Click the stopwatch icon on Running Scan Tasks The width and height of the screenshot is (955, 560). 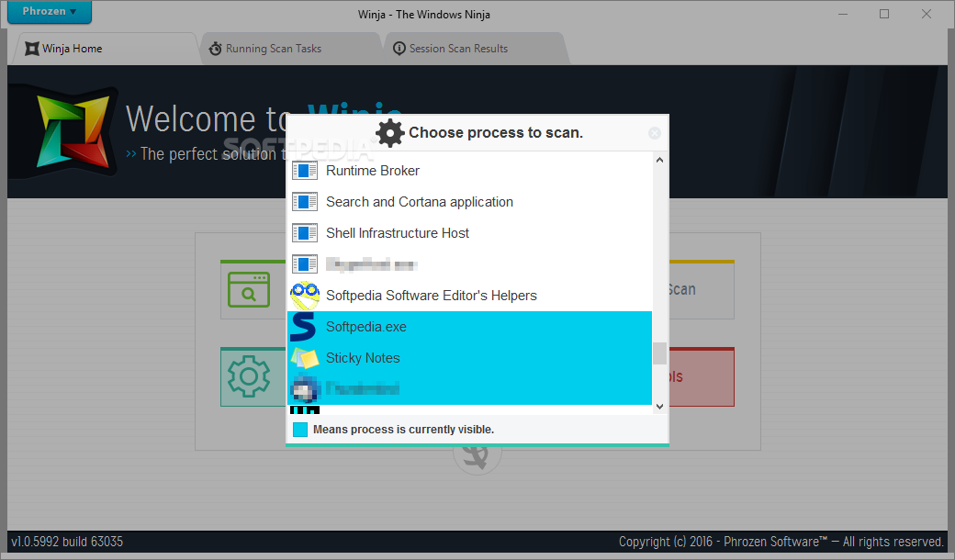215,49
